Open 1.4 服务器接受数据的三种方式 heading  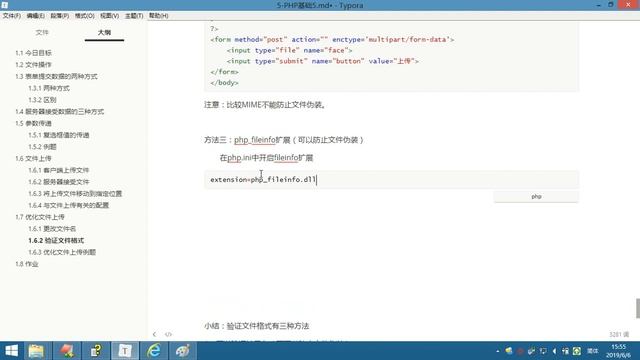point(60,111)
